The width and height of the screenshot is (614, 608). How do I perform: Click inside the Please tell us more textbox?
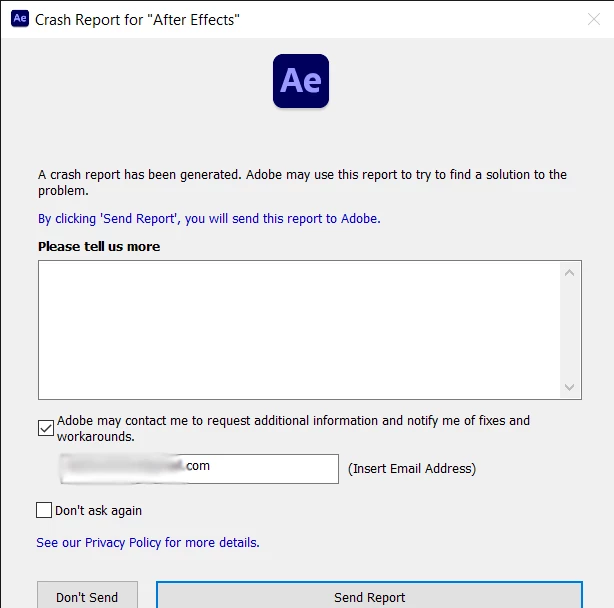point(300,330)
